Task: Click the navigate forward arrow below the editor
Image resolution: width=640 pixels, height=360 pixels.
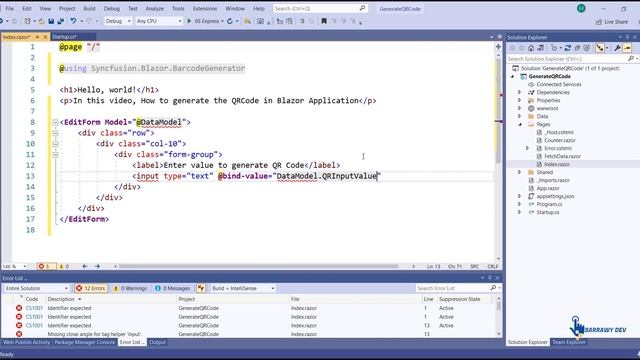Action: (x=97, y=267)
